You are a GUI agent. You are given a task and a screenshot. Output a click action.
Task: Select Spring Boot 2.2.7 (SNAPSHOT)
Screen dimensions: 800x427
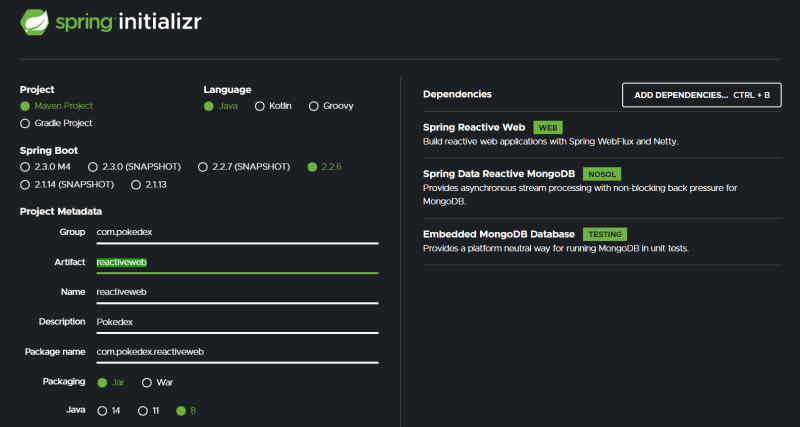203,167
